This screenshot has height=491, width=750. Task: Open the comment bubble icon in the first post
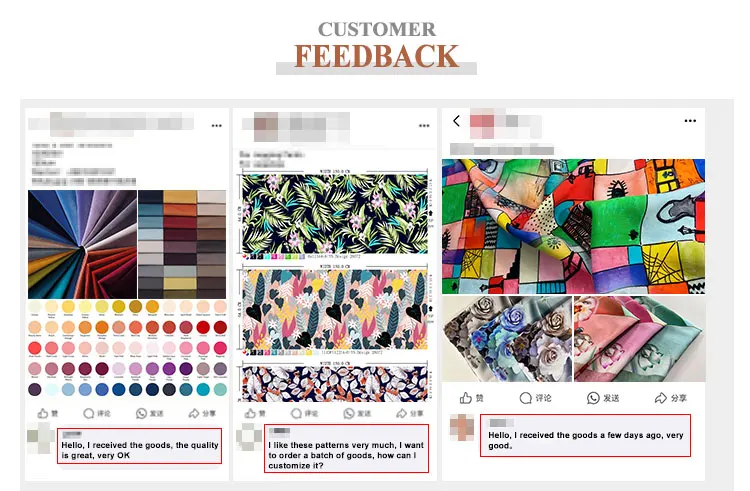coord(88,413)
